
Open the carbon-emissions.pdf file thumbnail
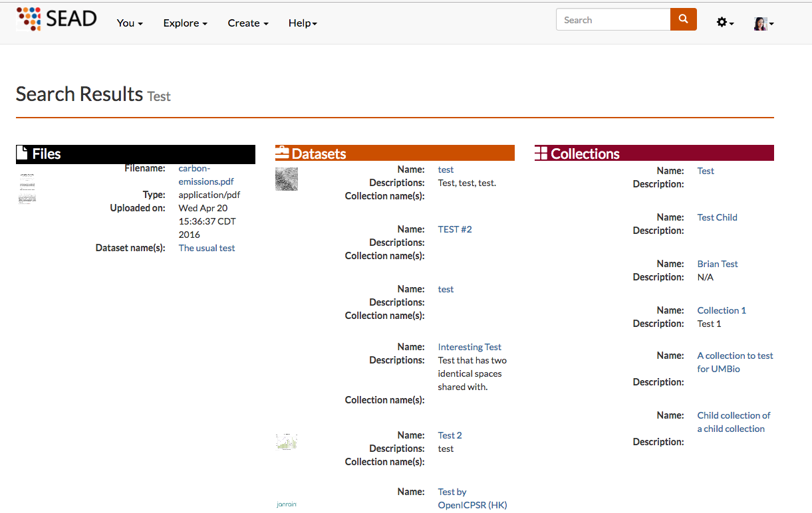(x=27, y=188)
